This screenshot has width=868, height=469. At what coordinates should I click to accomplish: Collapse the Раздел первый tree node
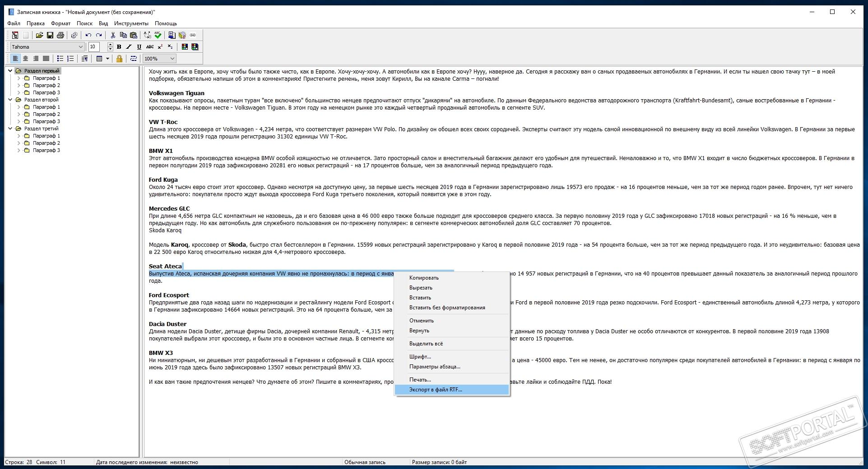10,71
